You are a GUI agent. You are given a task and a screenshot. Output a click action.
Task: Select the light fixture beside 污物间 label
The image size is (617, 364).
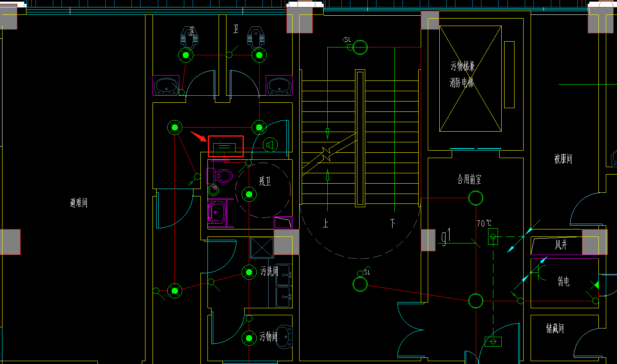[x=249, y=338]
